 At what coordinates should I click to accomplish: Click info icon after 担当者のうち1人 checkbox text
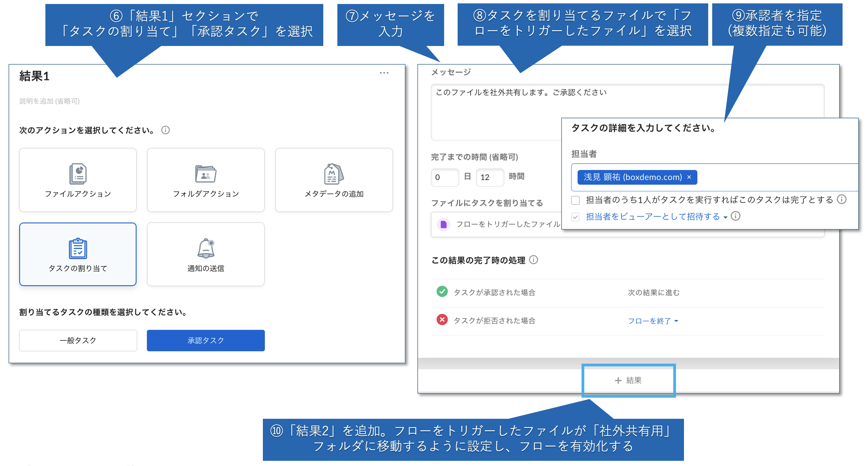coord(842,199)
